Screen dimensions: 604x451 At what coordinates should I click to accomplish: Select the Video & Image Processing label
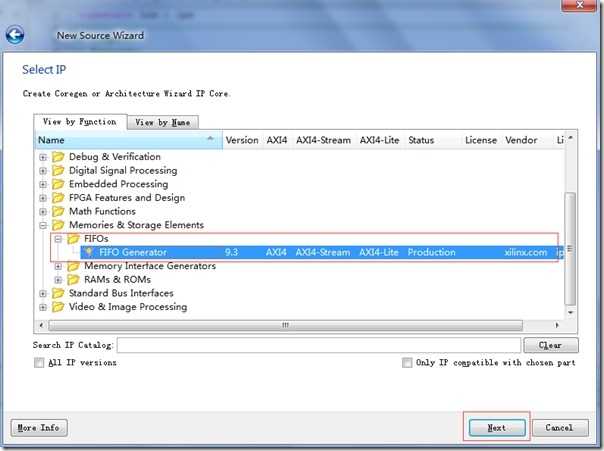pyautogui.click(x=128, y=307)
